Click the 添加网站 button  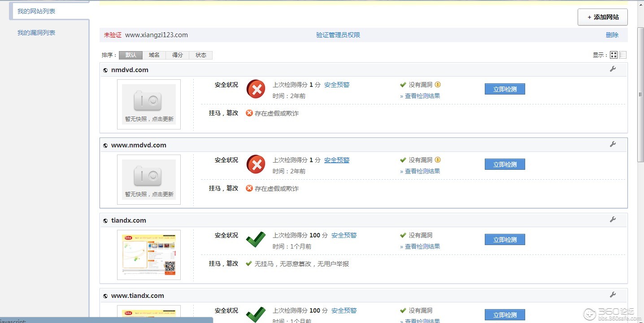coord(602,17)
